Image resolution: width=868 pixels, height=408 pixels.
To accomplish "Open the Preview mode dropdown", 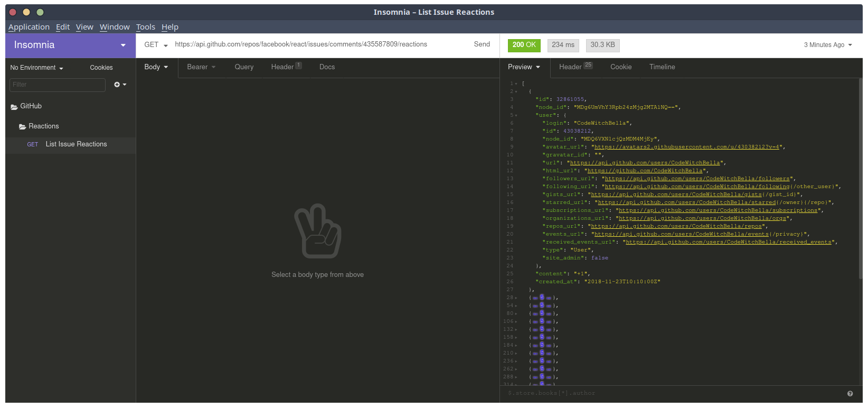I will pos(524,67).
